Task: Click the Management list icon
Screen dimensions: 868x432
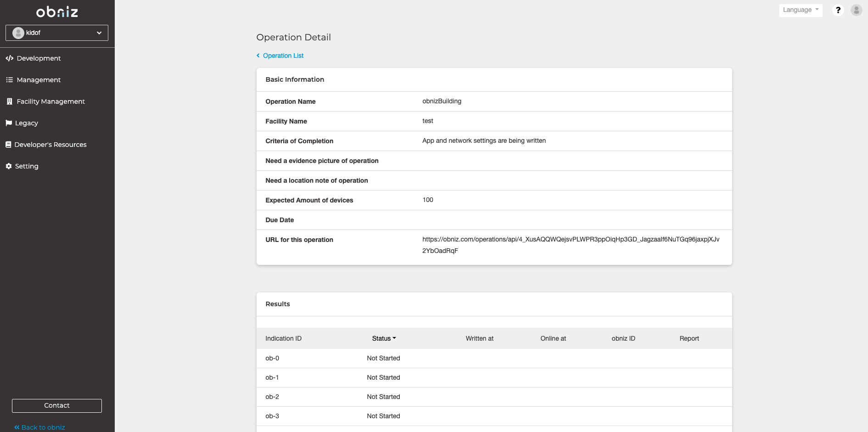Action: (x=9, y=80)
